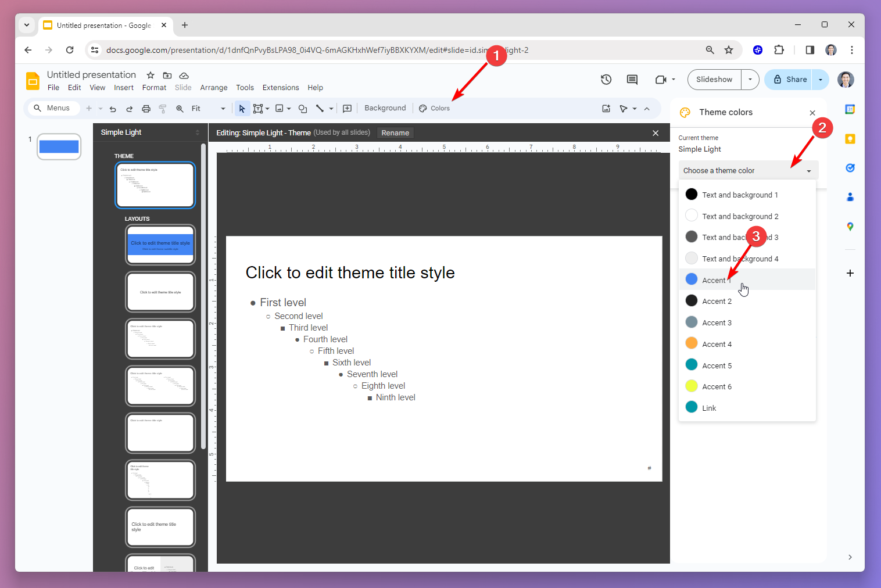Click the Rename theme button
This screenshot has height=588, width=881.
coord(395,133)
